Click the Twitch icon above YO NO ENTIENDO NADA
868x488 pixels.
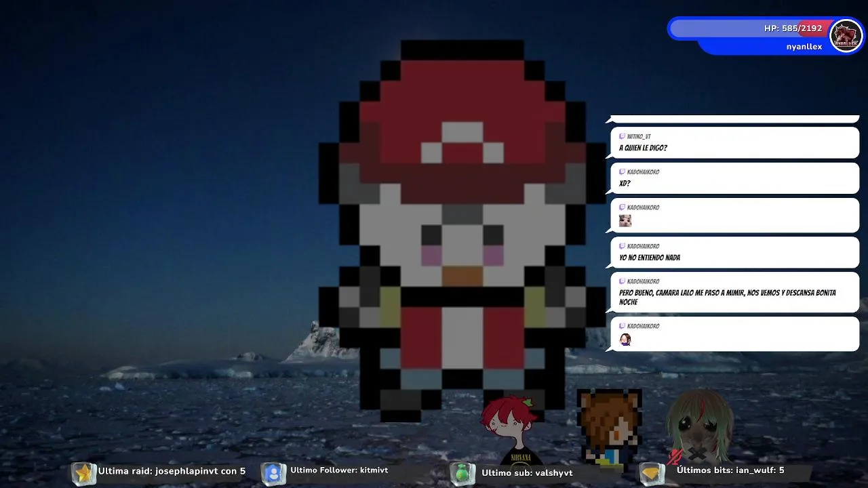622,246
